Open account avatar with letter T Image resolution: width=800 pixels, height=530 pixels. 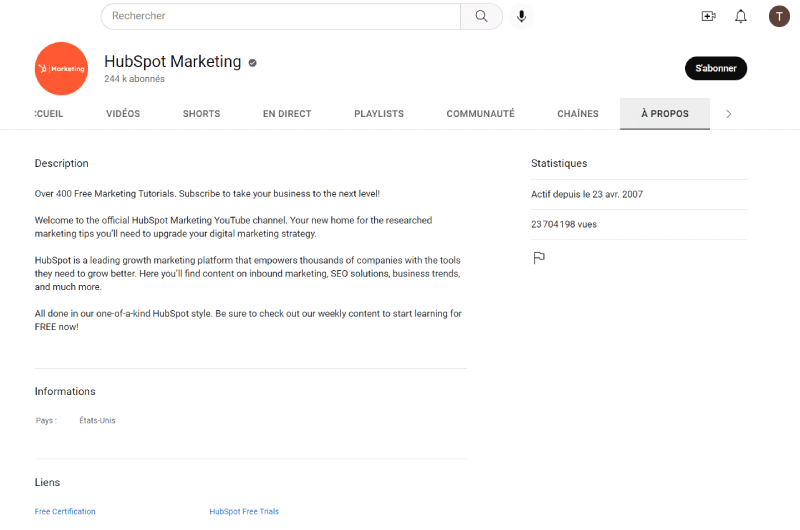(x=779, y=16)
